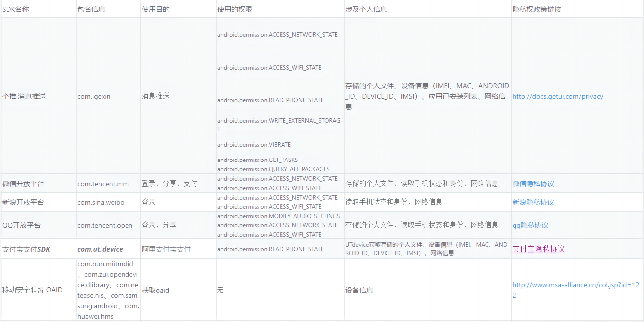This screenshot has width=644, height=322.
Task: Select READ_PHONE_STATE permission in the 个推 row
Action: coord(270,100)
